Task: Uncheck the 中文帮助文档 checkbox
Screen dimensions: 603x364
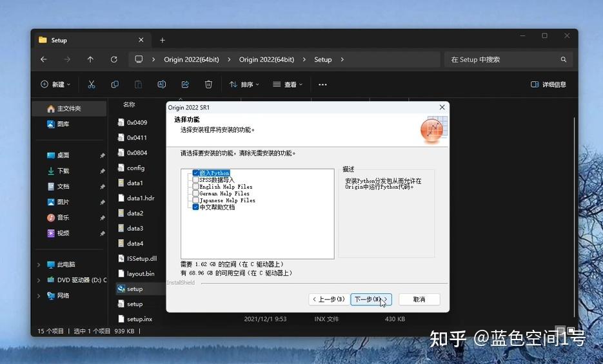Action: click(x=196, y=207)
